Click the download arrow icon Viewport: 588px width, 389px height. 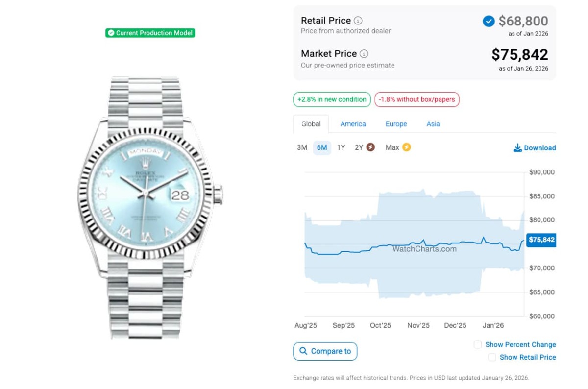(x=517, y=147)
